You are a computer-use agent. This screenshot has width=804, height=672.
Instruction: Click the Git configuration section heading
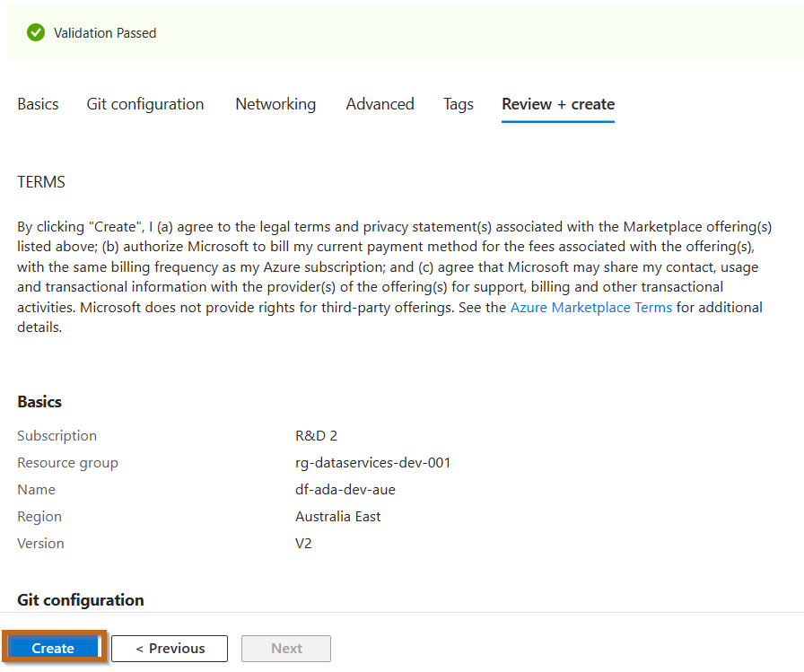coord(81,600)
